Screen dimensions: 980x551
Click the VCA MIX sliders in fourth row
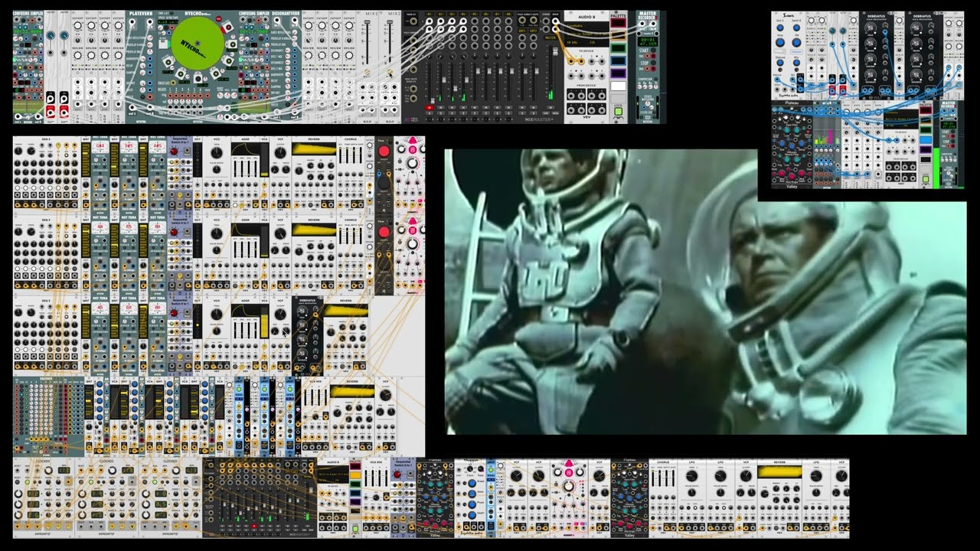pos(315,397)
